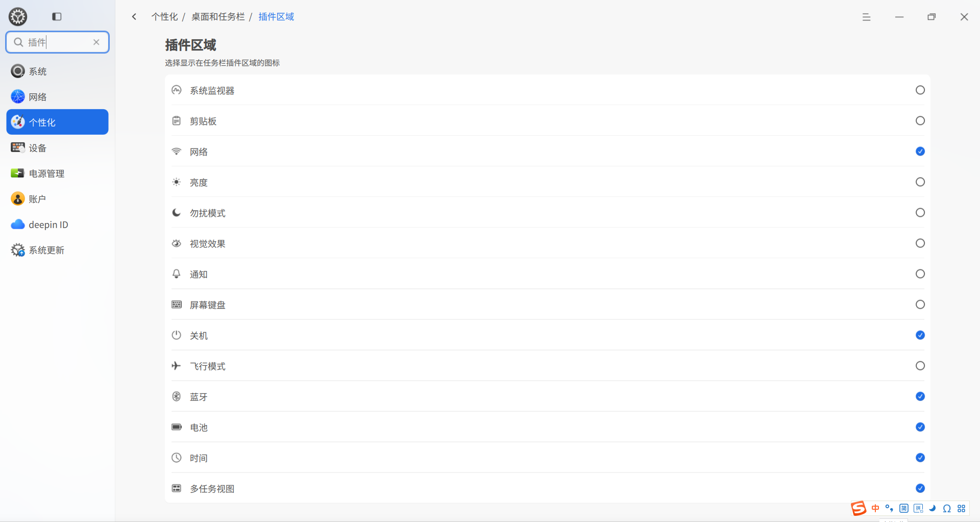Click the eye icon for 视觉效果

[177, 243]
